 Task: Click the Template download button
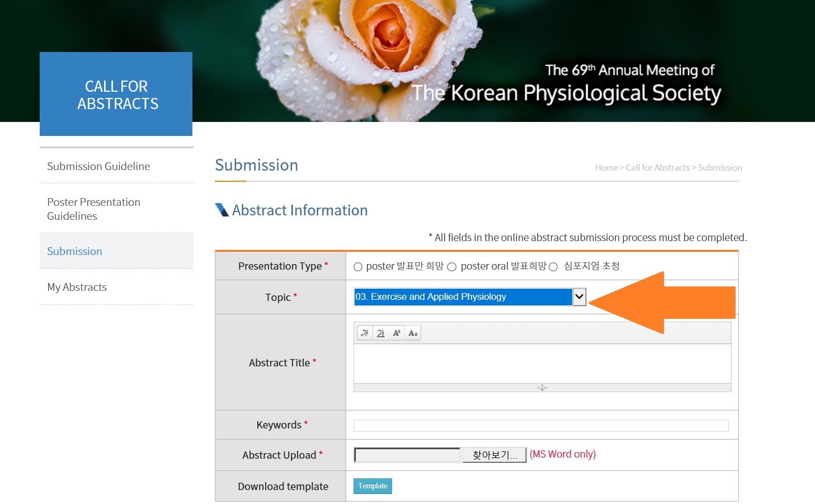(x=373, y=486)
